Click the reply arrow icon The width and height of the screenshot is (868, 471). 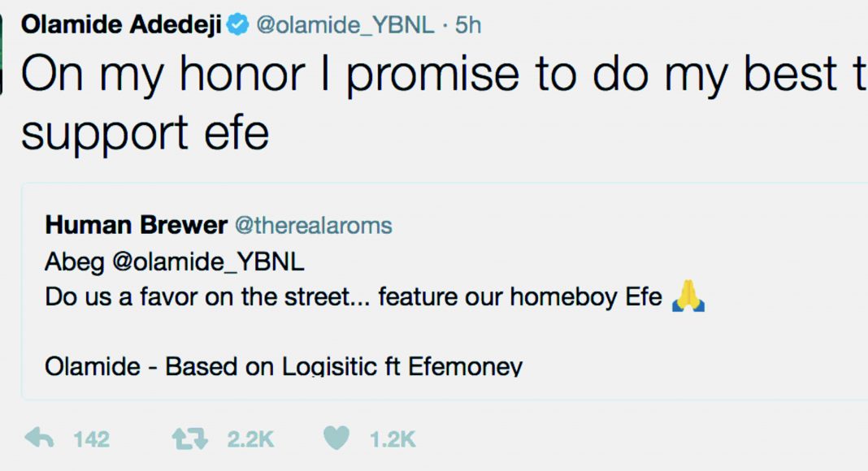(39, 439)
